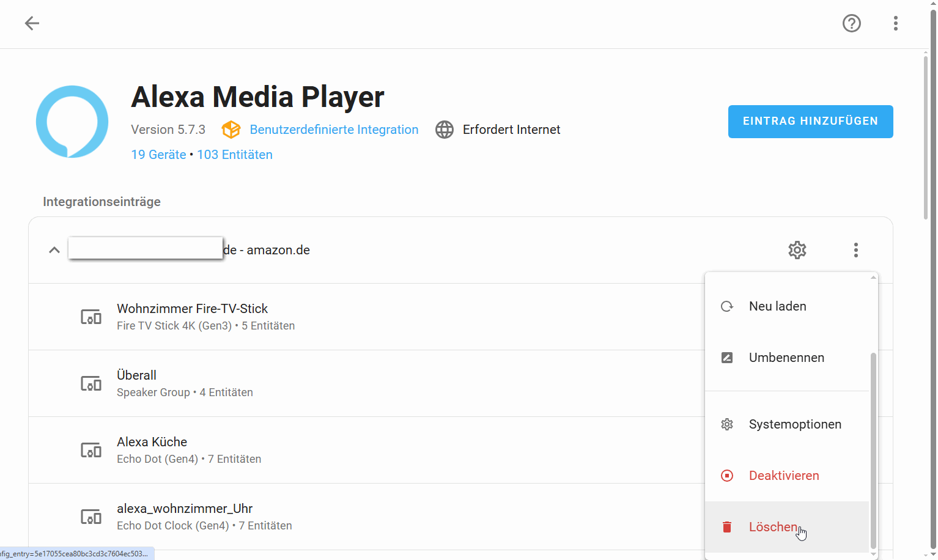Open Systemoptionen from the menu

[x=787, y=424]
